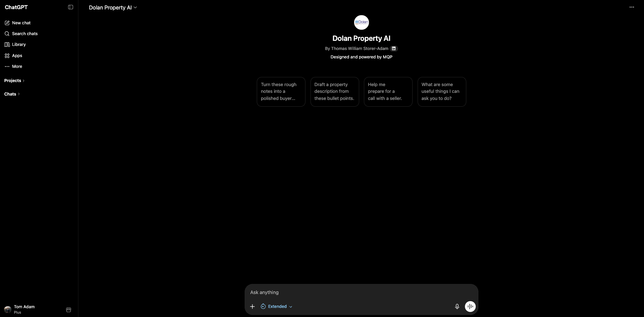Click 'By Thomas William Storer-Adam' text

356,48
